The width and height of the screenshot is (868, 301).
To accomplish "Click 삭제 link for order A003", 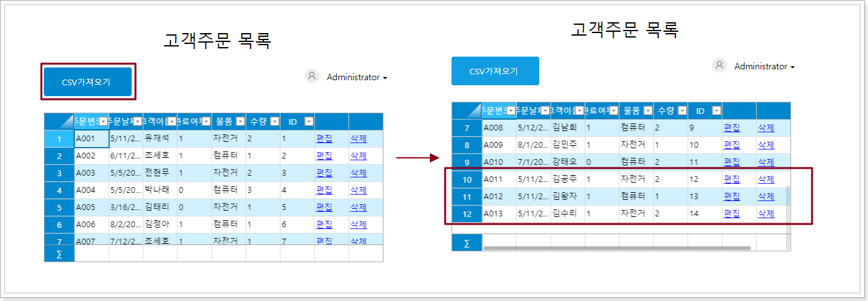I will point(358,172).
